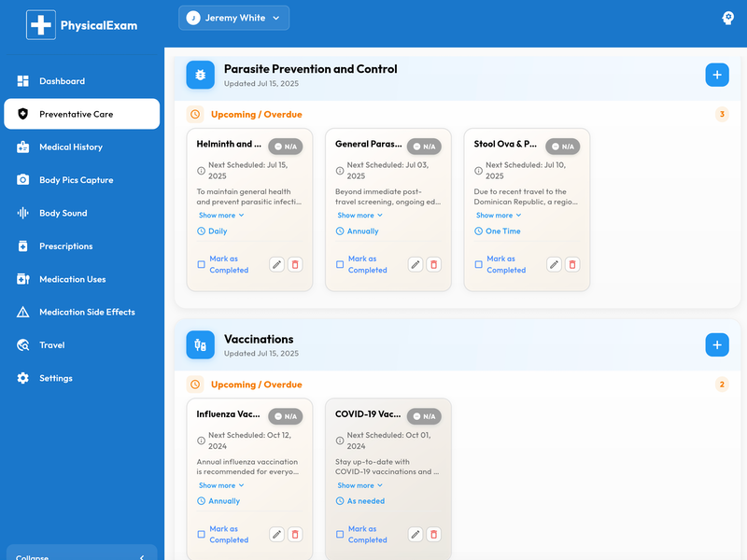Delete the Stool Ova card

(x=572, y=264)
